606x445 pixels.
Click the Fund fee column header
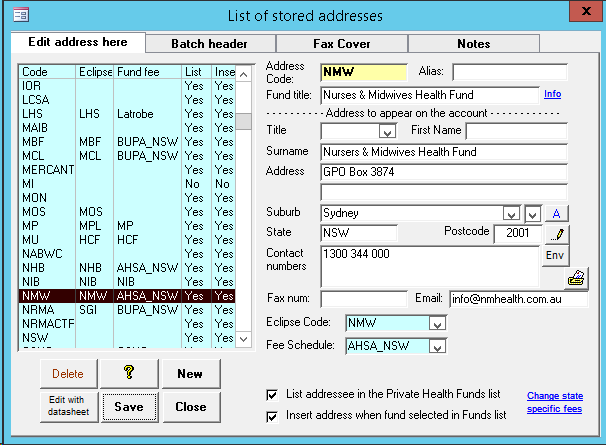click(147, 72)
